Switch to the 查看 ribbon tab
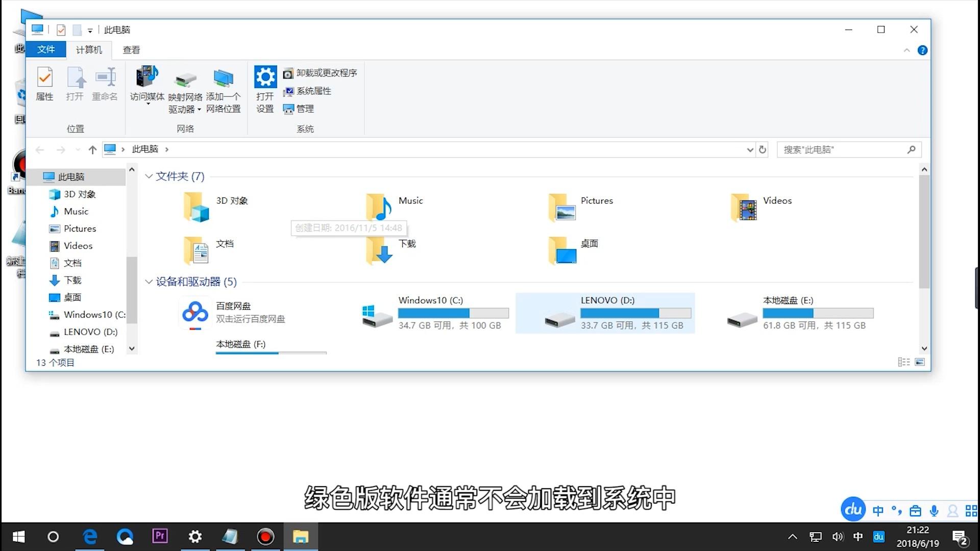Viewport: 980px width, 551px height. 131,49
